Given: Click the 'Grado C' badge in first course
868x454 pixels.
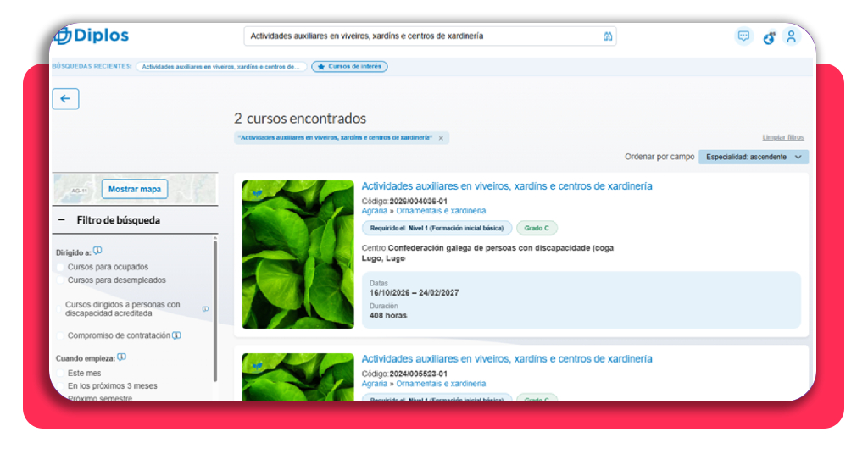Looking at the screenshot, I should tap(537, 228).
